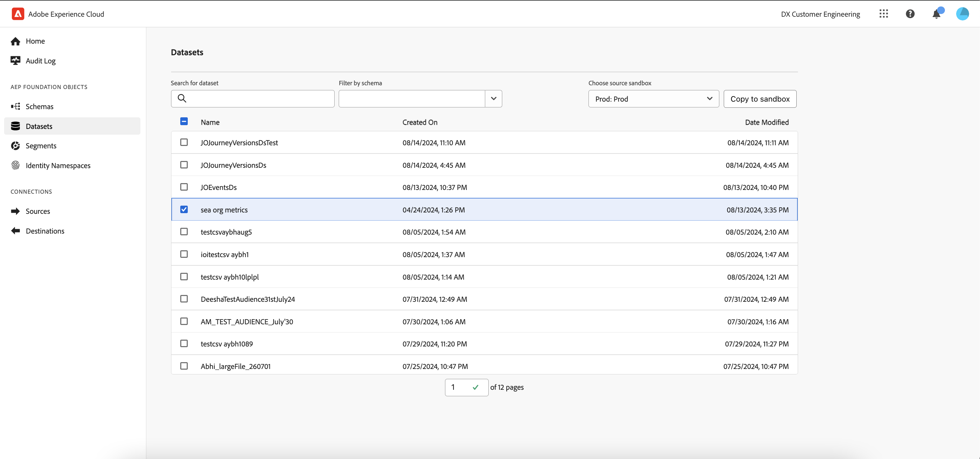
Task: Check the DeeshaTestAudience31stJuly24 row checkbox
Action: pyautogui.click(x=184, y=299)
